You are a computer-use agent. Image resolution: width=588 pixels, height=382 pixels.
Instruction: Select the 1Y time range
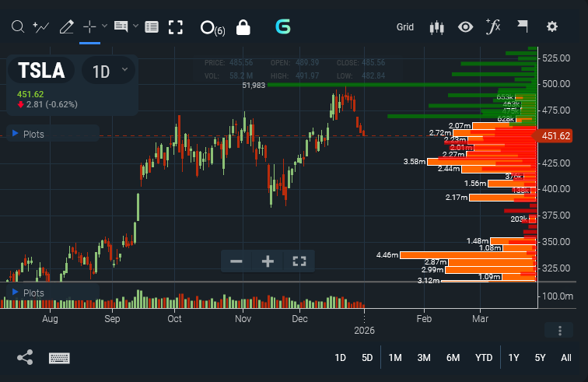pyautogui.click(x=513, y=358)
